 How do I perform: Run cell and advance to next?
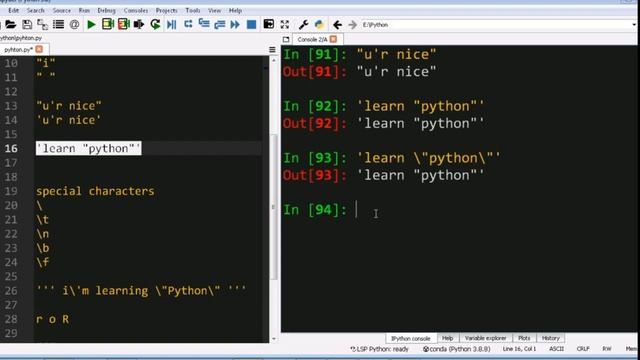point(123,24)
